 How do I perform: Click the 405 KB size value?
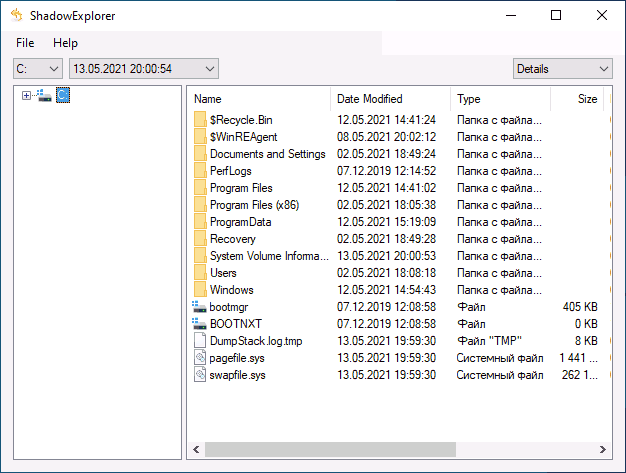580,307
